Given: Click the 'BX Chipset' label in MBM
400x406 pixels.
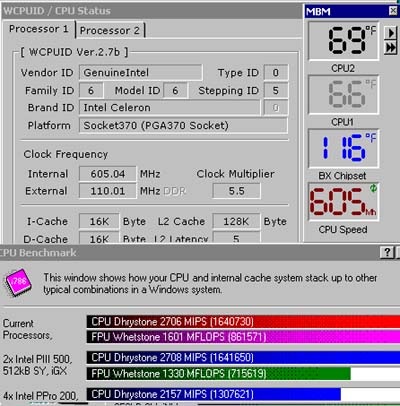Looking at the screenshot, I should click(342, 176).
